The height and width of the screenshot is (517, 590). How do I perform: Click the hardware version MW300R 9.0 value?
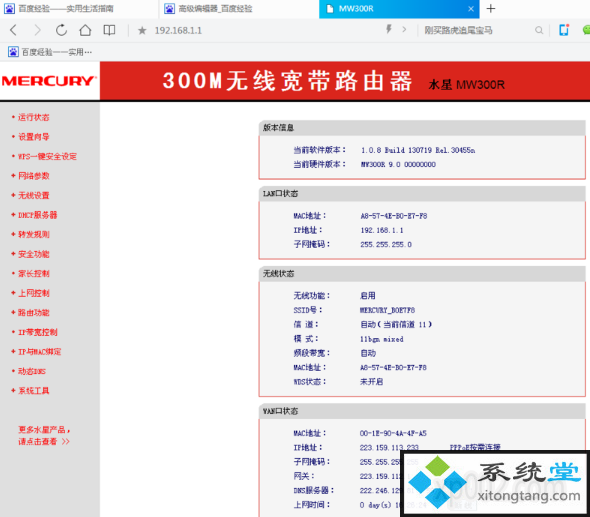(398, 164)
